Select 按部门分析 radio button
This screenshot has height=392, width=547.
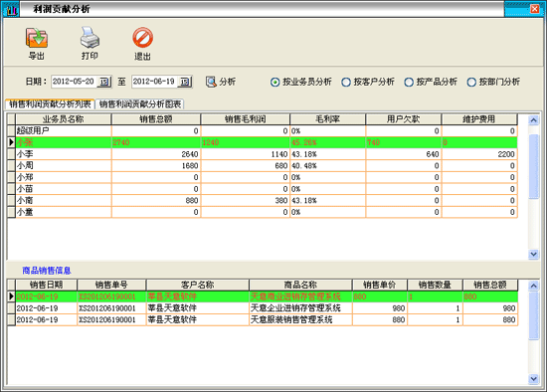471,83
